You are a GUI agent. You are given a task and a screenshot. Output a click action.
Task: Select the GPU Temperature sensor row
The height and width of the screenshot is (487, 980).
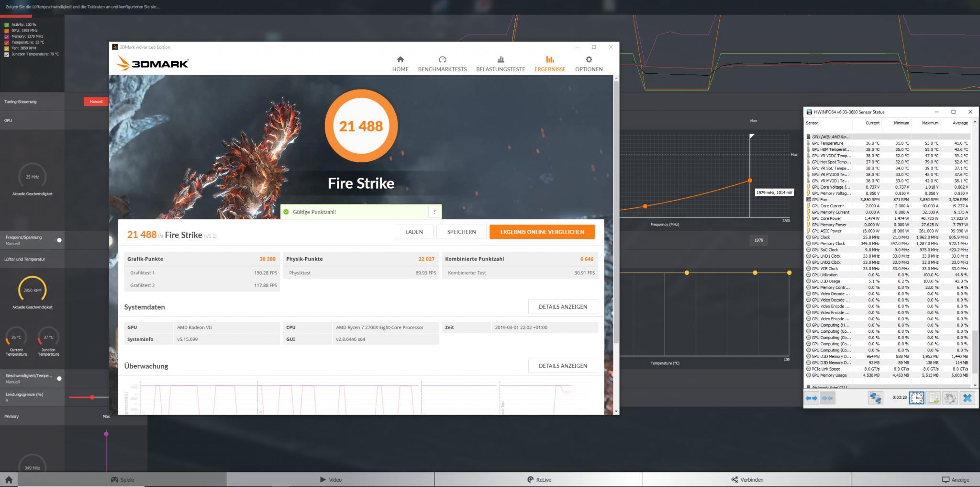[x=888, y=143]
